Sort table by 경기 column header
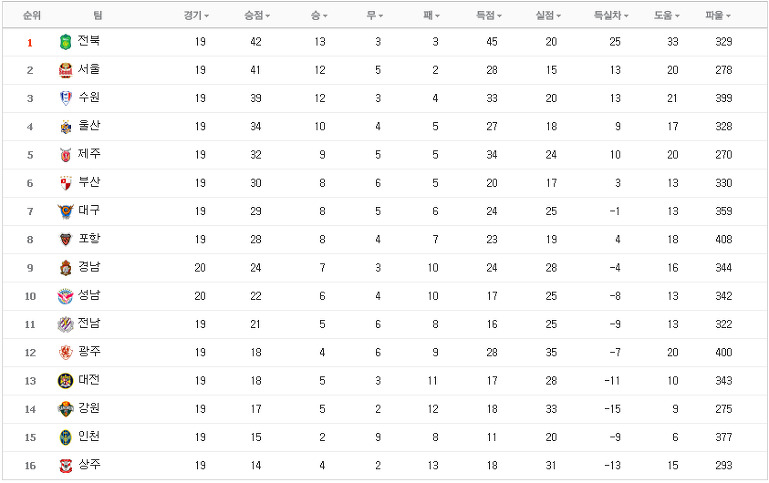This screenshot has height=483, width=769. 196,16
